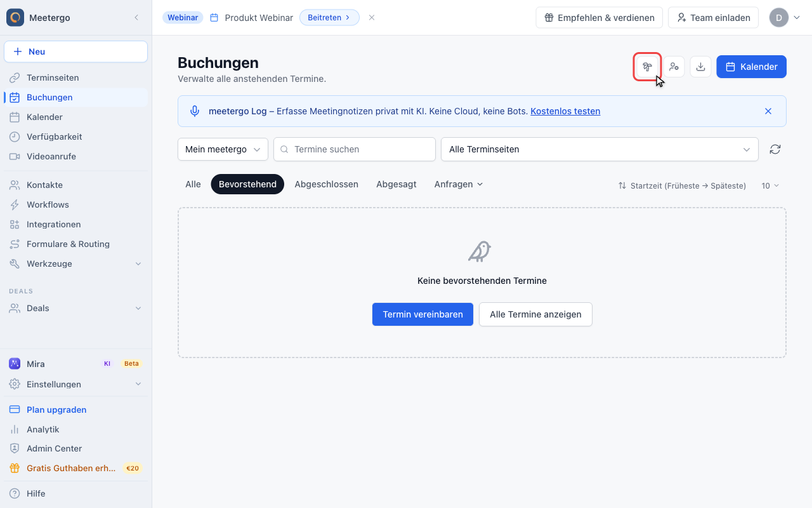
Task: Open the Mein meetergo dropdown
Action: pos(223,149)
